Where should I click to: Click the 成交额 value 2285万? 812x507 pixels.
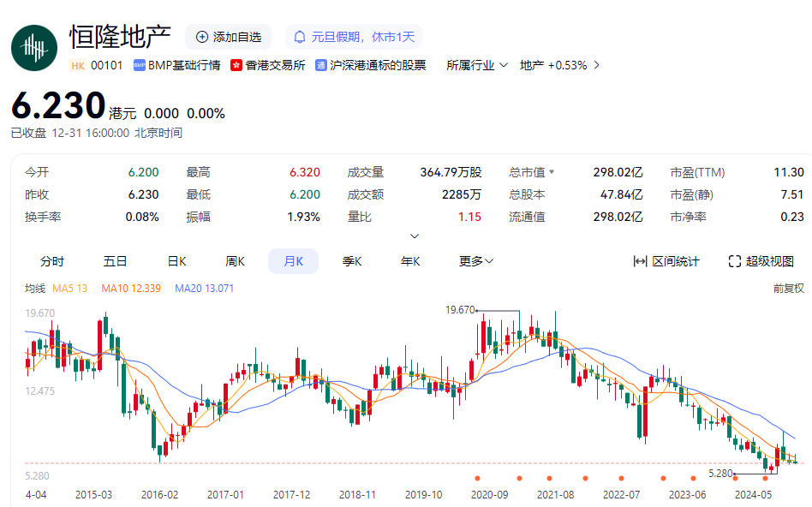462,194
